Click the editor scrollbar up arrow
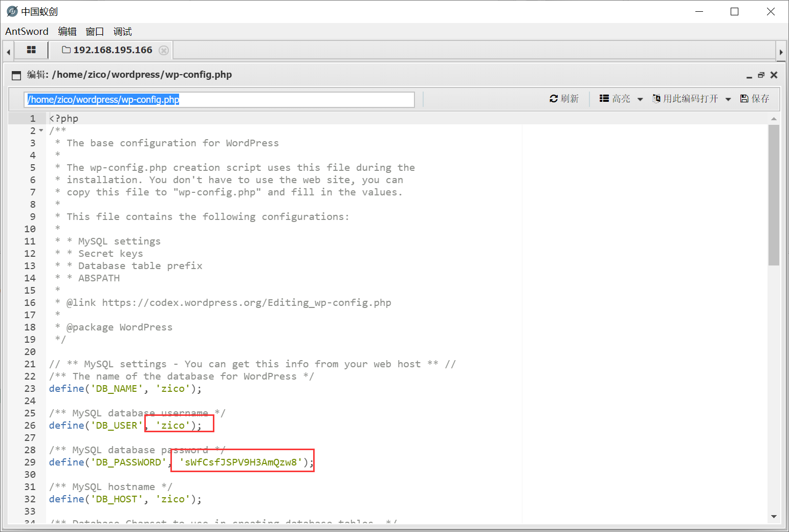Screen dimensions: 789x532 coord(774,119)
